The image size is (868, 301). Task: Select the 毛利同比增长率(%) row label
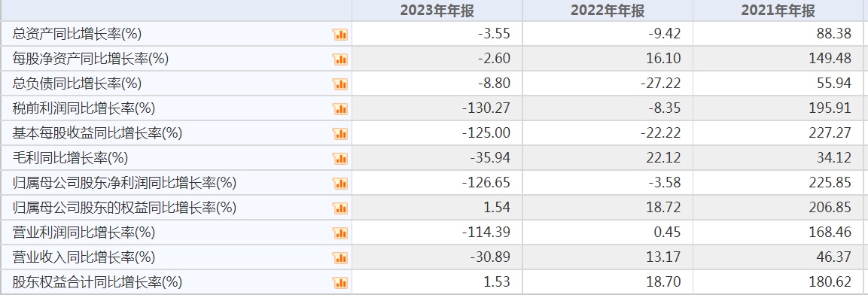point(70,158)
